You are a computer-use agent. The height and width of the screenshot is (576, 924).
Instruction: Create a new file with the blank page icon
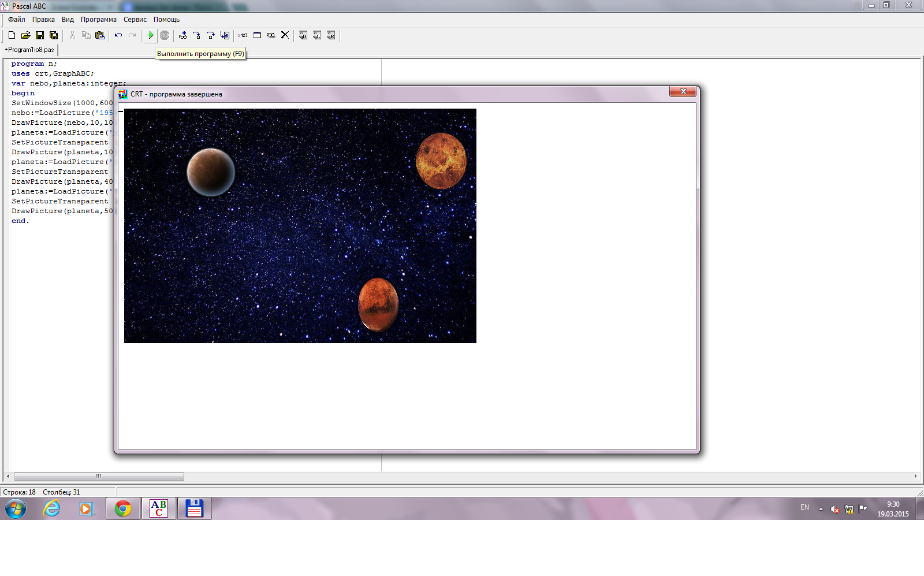pos(12,35)
